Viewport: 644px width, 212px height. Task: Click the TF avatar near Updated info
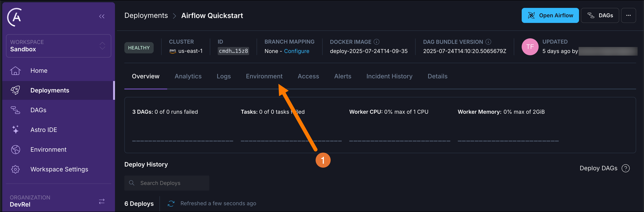530,46
